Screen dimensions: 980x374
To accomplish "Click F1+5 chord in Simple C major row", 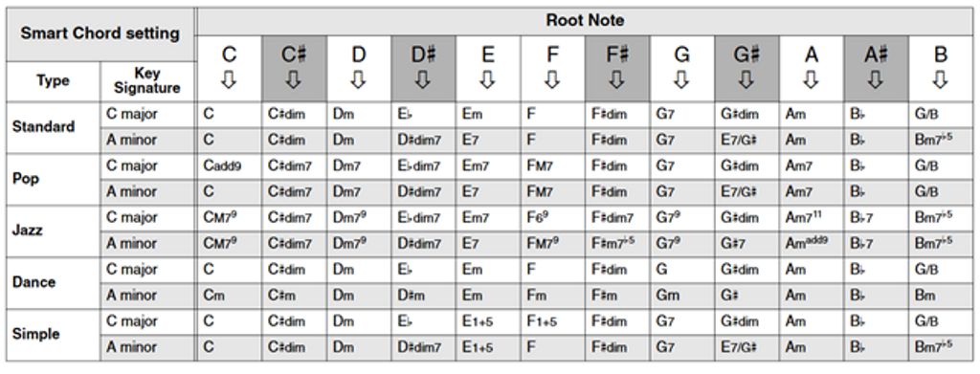I will pyautogui.click(x=543, y=321).
